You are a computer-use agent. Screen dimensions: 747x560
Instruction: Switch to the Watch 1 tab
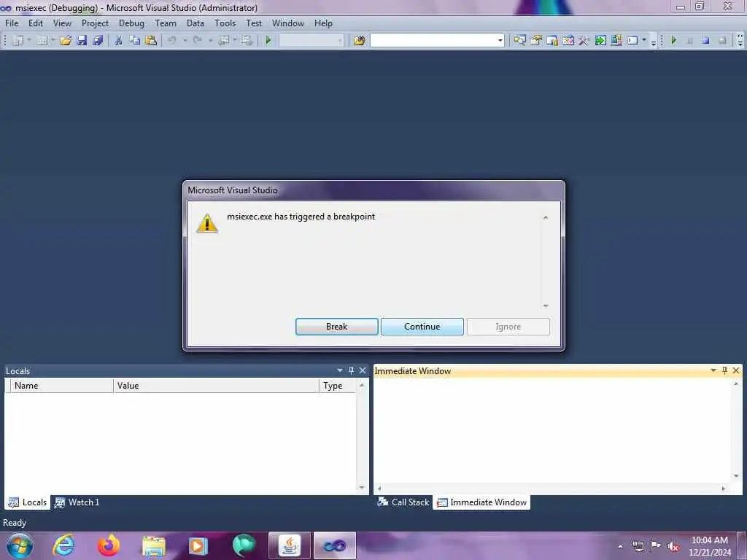(77, 502)
